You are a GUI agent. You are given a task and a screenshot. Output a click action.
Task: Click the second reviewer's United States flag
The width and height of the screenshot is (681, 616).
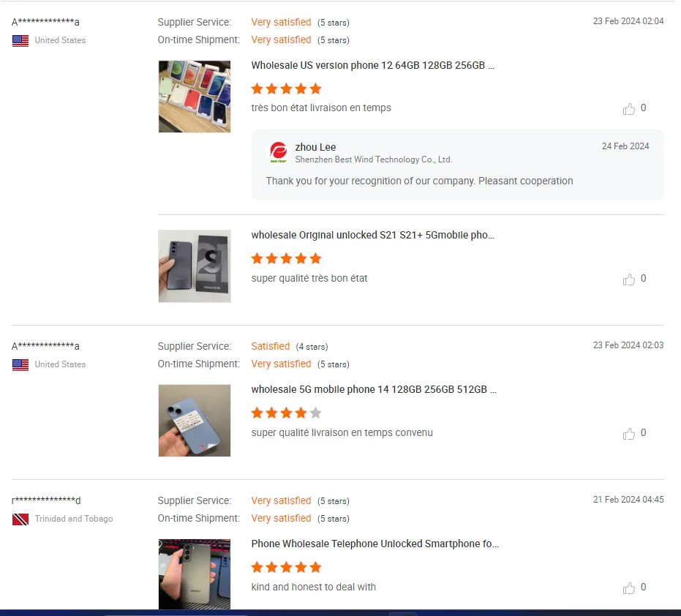tap(20, 364)
